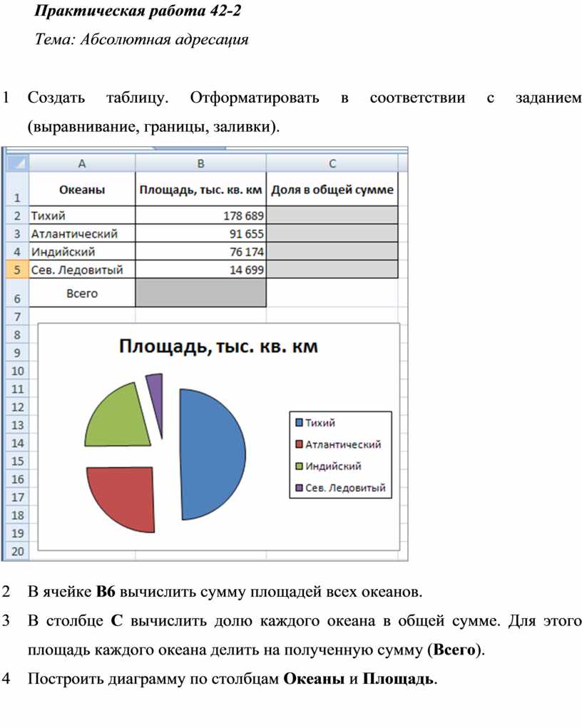Click header cell Доля в общей сумме
Image resolution: width=582 pixels, height=728 pixels.
[x=332, y=190]
